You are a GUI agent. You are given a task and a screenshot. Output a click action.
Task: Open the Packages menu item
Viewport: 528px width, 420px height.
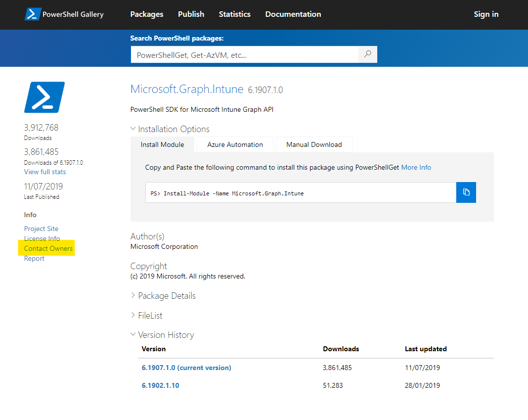coord(147,14)
